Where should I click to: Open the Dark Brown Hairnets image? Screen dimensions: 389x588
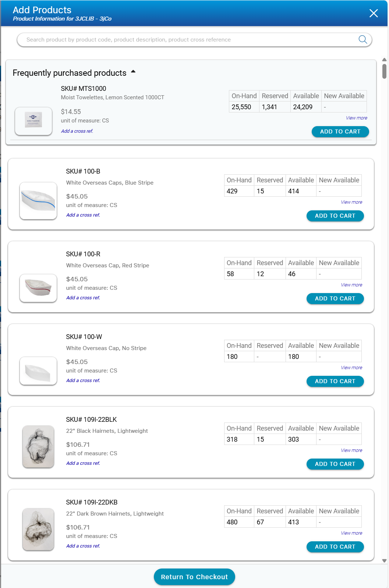point(38,529)
